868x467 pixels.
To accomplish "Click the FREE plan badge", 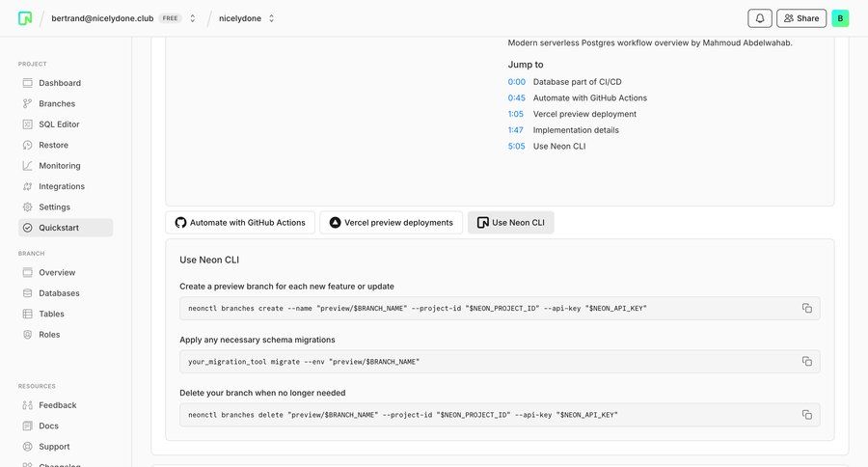I will (170, 18).
